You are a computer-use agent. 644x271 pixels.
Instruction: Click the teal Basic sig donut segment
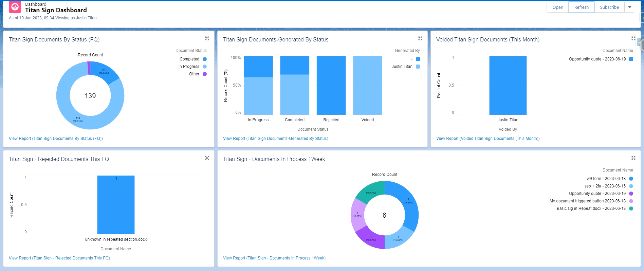tap(371, 191)
